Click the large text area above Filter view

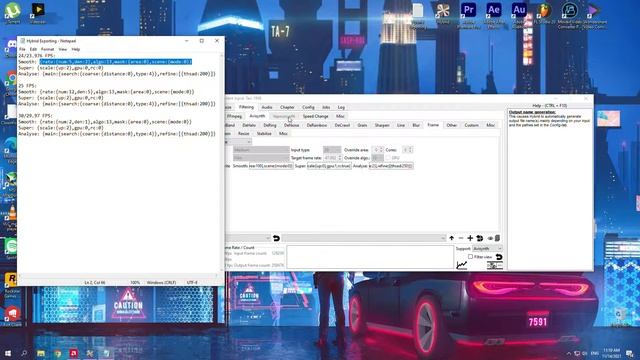point(370,257)
